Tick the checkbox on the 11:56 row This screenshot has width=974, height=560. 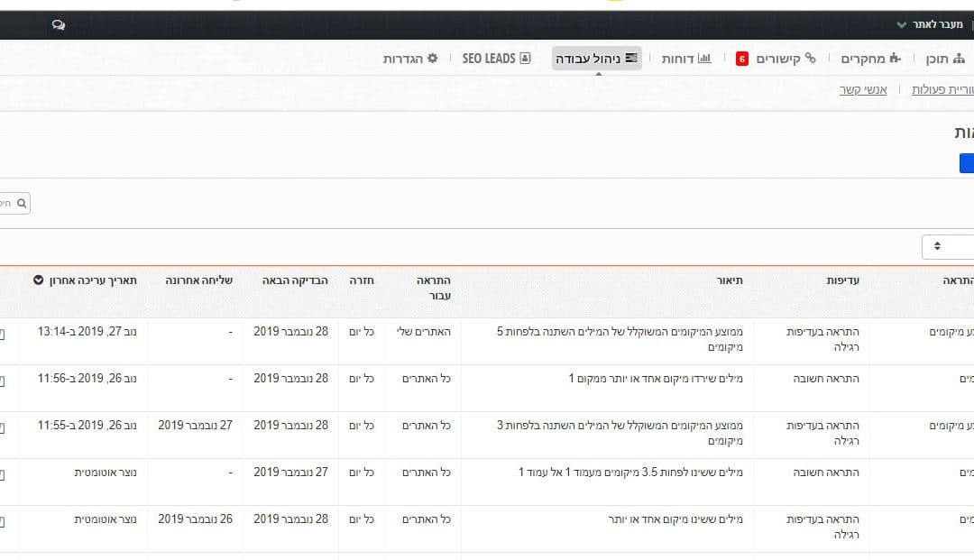[x=2, y=381]
